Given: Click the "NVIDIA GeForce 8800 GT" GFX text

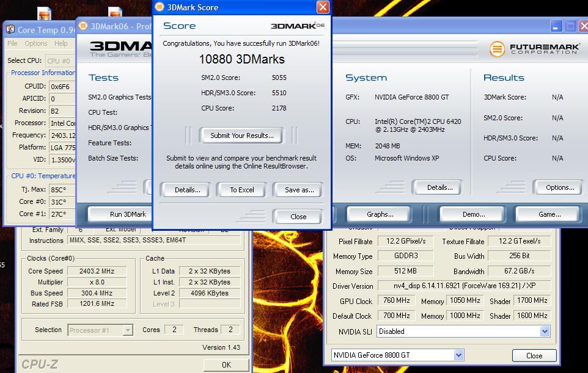Looking at the screenshot, I should coord(412,97).
